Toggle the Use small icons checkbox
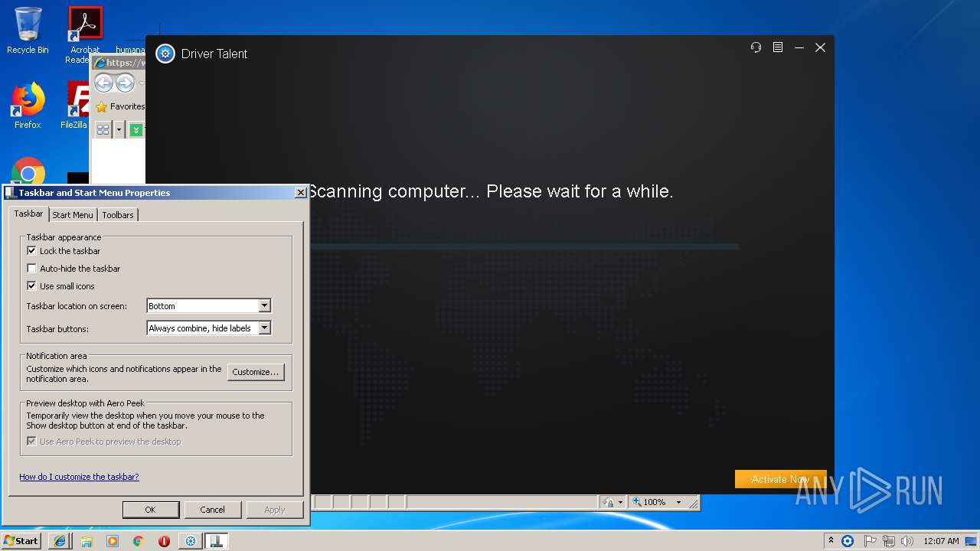 point(31,285)
